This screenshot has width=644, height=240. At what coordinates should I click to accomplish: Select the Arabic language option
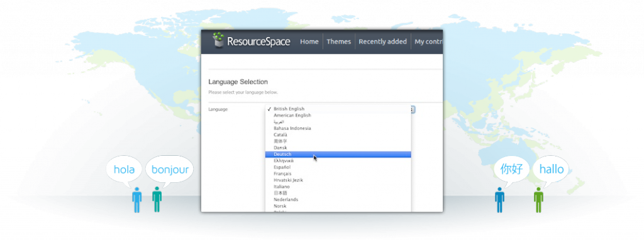click(338, 122)
